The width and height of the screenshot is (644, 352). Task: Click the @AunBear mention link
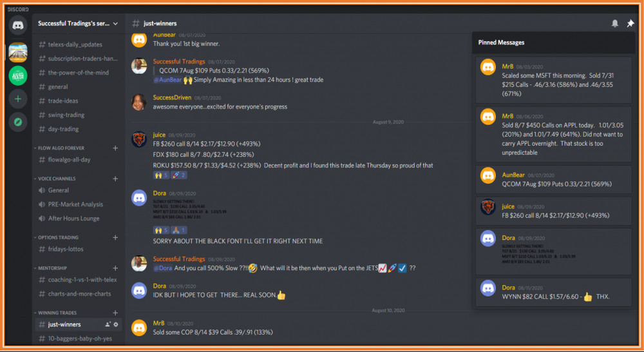point(167,80)
